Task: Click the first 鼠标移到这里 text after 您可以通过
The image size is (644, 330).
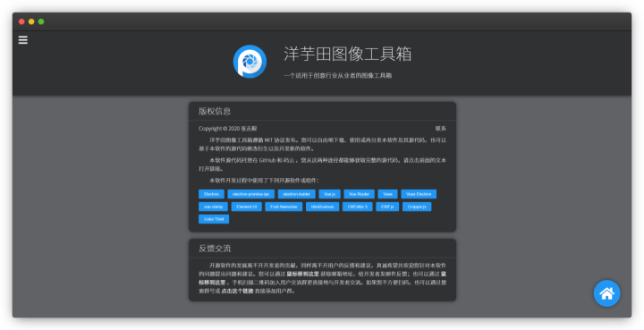Action: click(302, 274)
